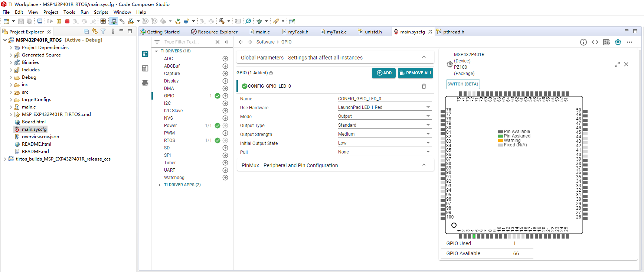644x272 pixels.
Task: Collapse the Global Parameters section
Action: (424, 57)
